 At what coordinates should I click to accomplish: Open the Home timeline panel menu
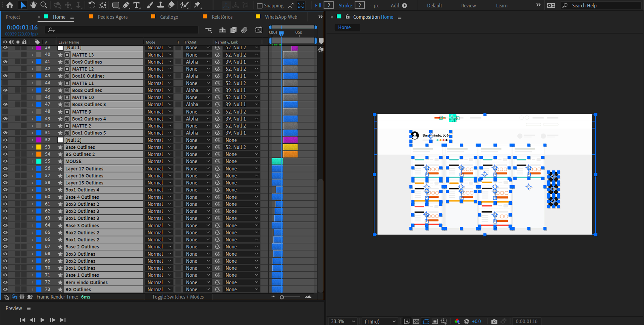coord(72,17)
